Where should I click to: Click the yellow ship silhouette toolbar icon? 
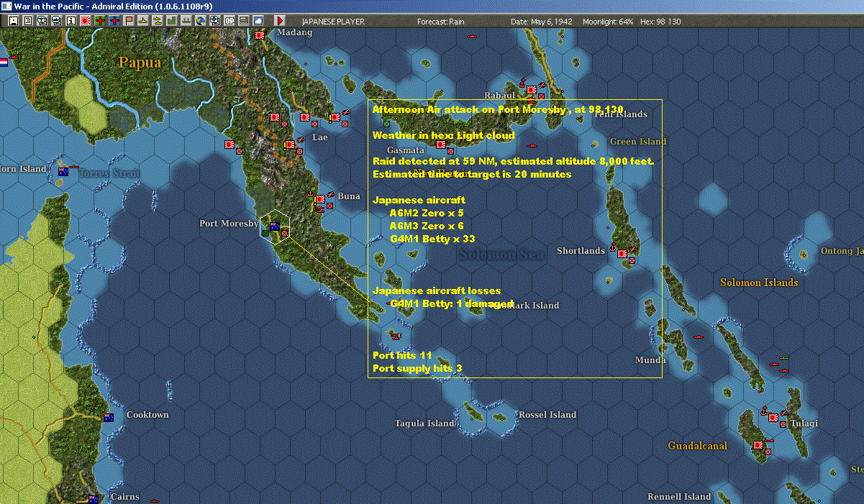(x=143, y=21)
